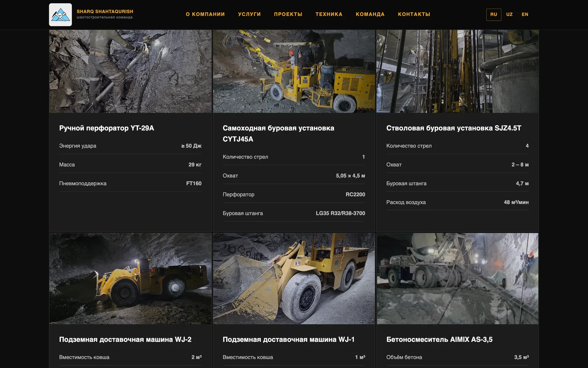588x368 pixels.
Task: Open the ПРОЕКТЫ menu item
Action: coord(288,14)
